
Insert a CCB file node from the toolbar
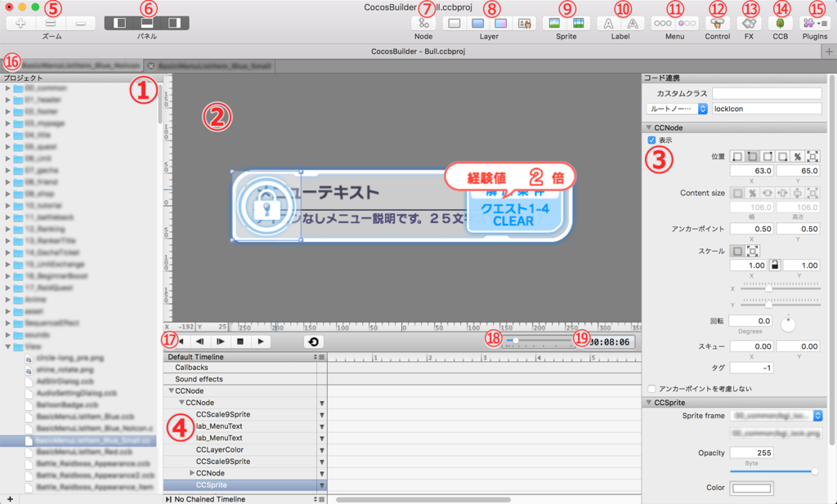click(781, 22)
